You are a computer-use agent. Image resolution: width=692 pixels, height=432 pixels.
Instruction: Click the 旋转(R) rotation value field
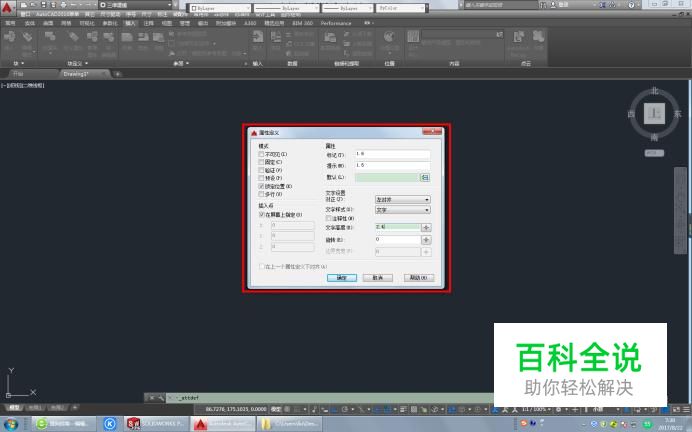pyautogui.click(x=398, y=240)
